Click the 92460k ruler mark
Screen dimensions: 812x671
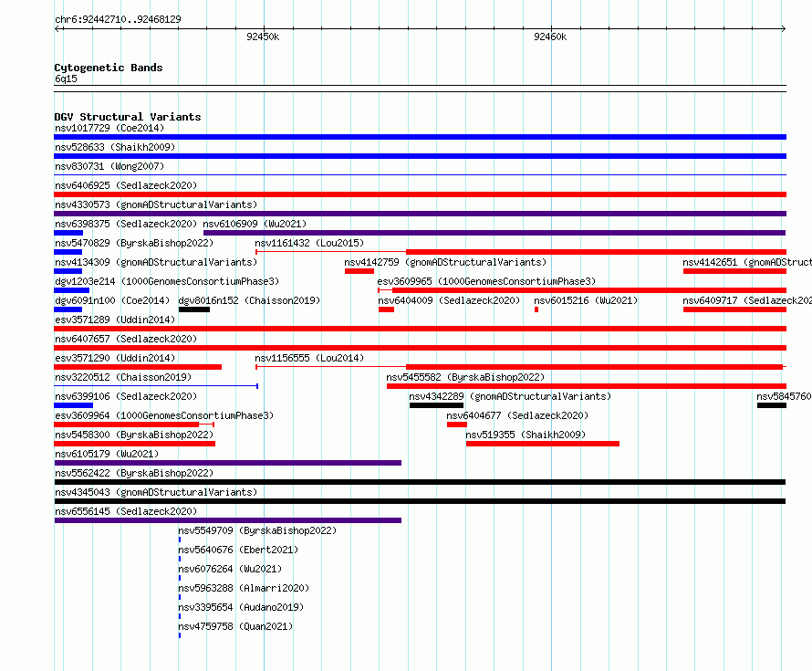pyautogui.click(x=550, y=37)
